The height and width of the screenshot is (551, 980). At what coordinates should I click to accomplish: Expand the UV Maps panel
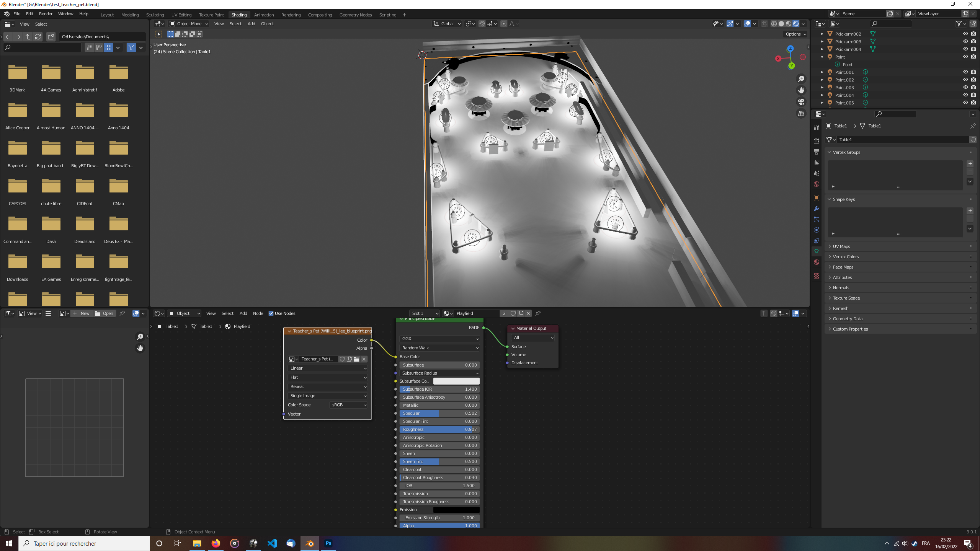pos(841,246)
